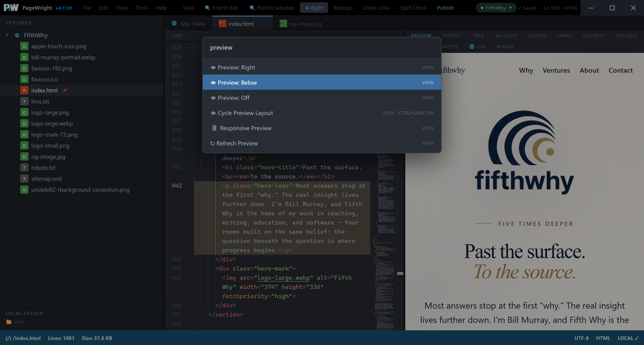
Task: Pick Preview: Off in the command list
Action: [322, 98]
